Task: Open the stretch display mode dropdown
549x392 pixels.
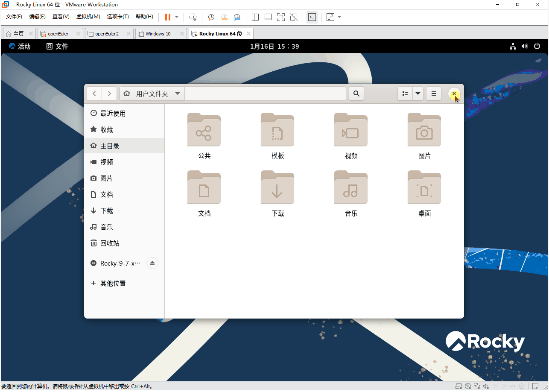Action: point(339,17)
